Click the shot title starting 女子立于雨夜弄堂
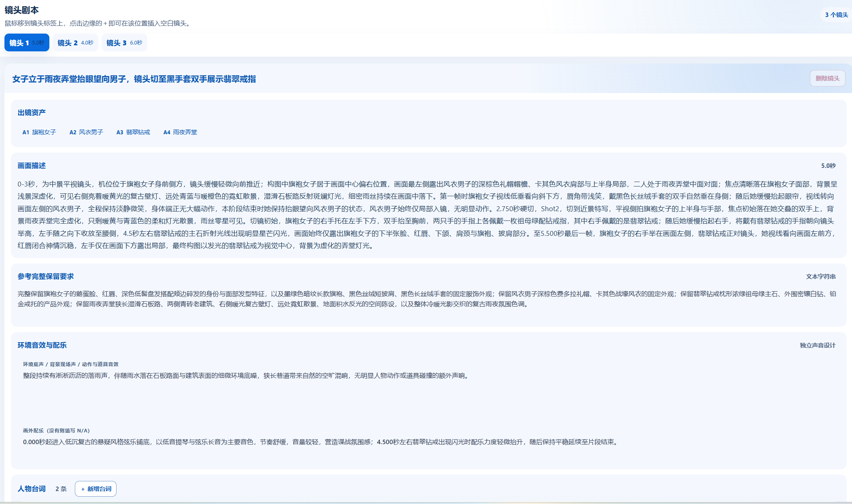This screenshot has height=504, width=852. pyautogui.click(x=134, y=79)
